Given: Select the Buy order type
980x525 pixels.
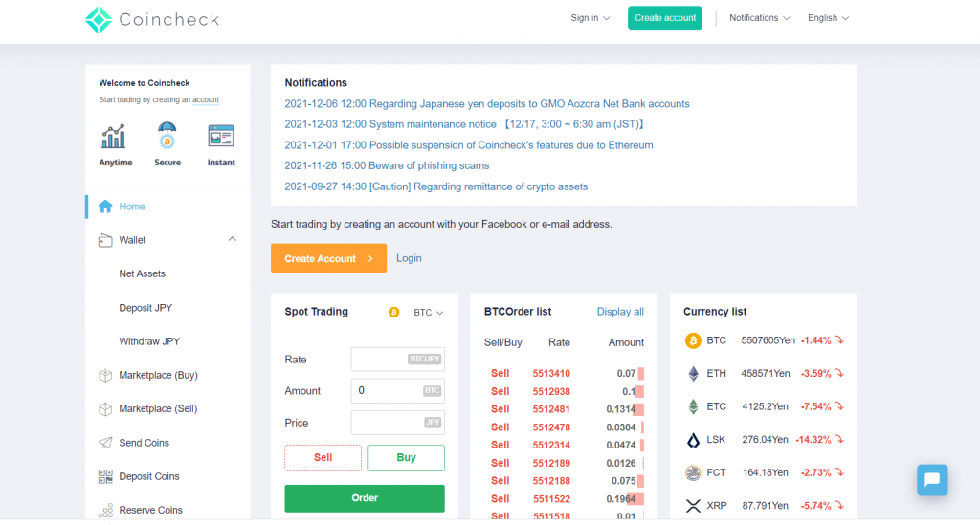Looking at the screenshot, I should 406,457.
